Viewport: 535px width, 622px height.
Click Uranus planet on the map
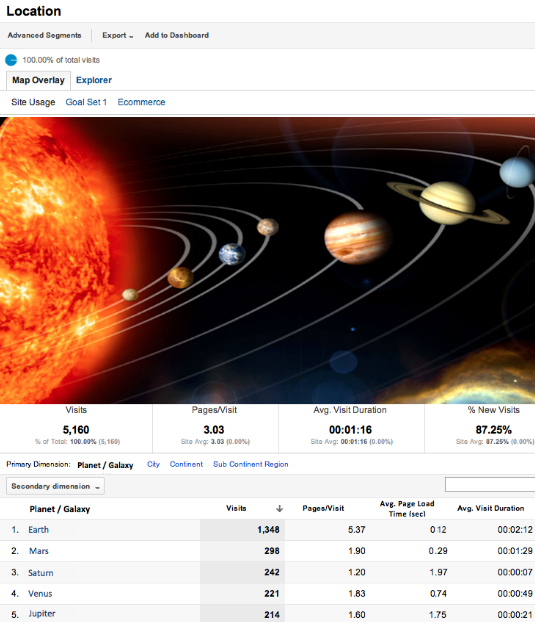click(517, 172)
